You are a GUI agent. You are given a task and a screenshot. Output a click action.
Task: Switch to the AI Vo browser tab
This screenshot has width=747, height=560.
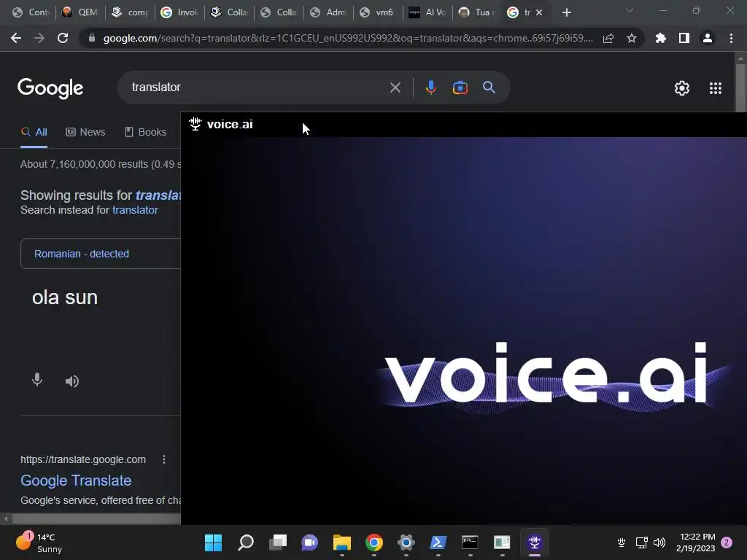pos(427,12)
